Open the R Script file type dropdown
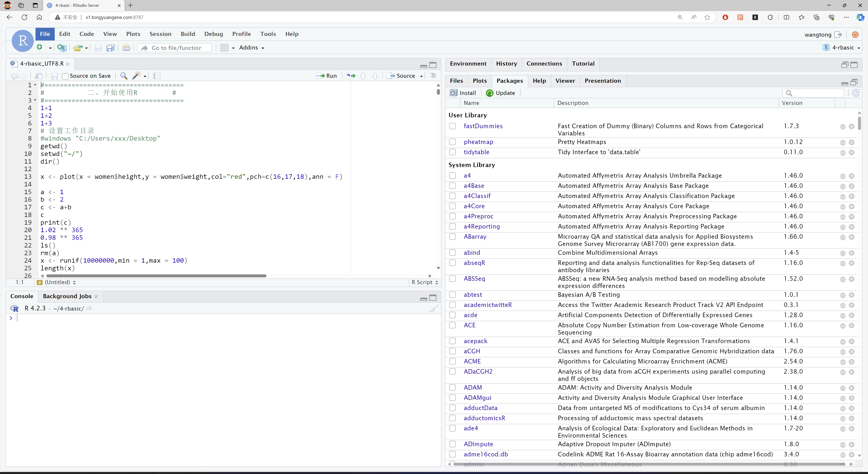Screen dimensions: 868x474 coord(425,282)
